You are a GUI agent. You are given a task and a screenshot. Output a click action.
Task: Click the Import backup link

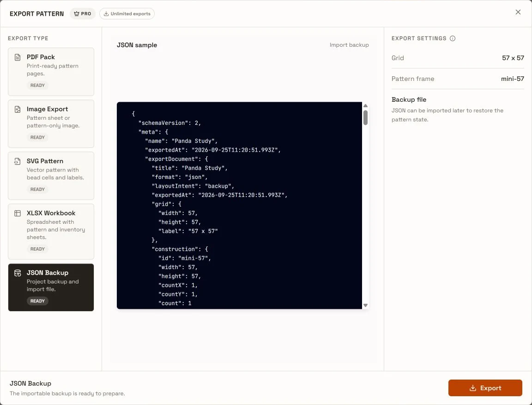coord(349,45)
